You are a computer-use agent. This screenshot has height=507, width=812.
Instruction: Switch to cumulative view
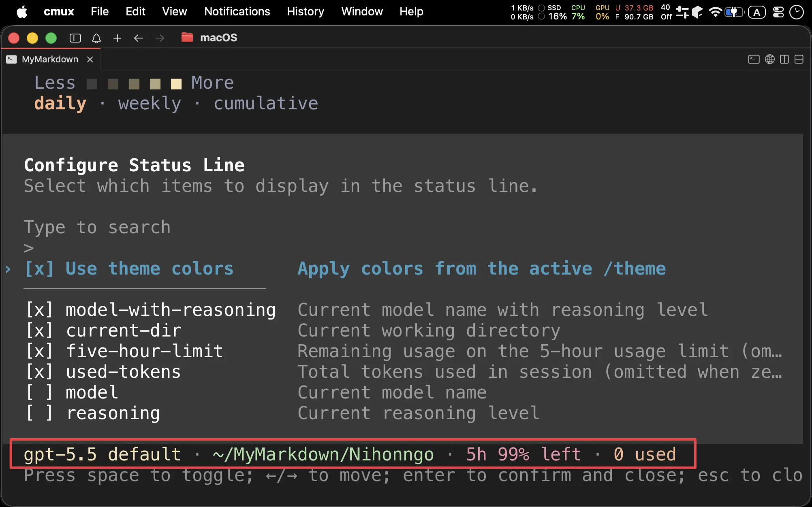(x=266, y=104)
